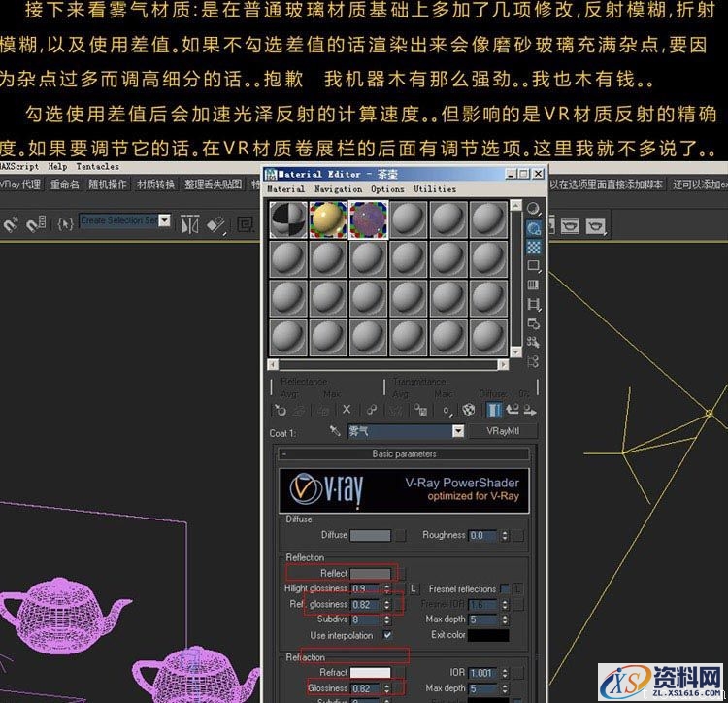Click the Sample UV Tiling icon
The image size is (728, 703).
click(534, 266)
